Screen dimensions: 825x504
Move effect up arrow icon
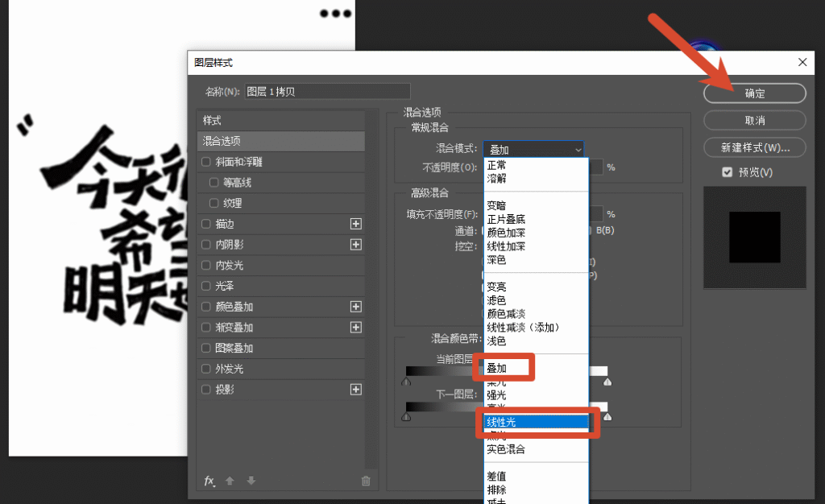(230, 481)
